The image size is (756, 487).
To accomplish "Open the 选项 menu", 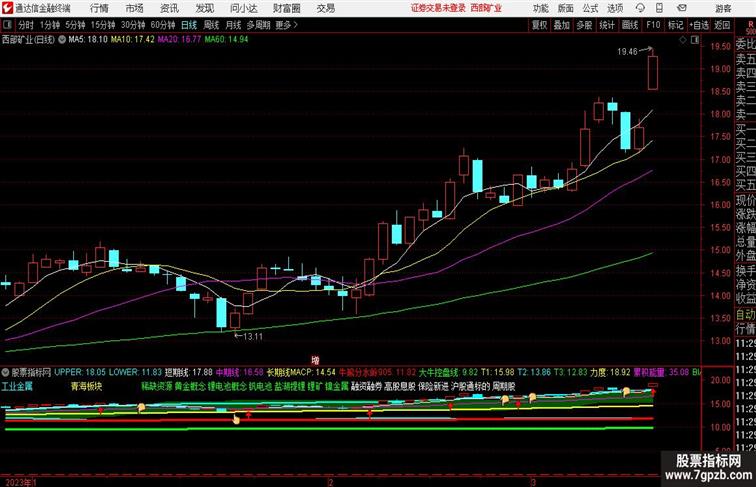I will coord(615,8).
